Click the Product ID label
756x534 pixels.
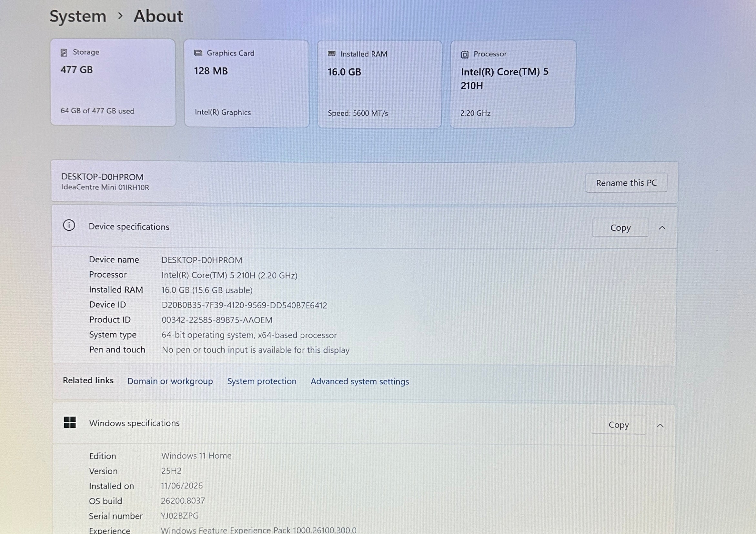coord(110,319)
